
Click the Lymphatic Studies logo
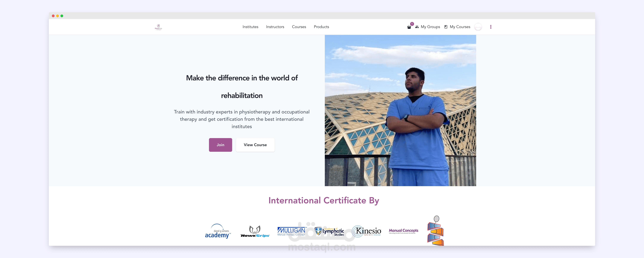click(329, 231)
